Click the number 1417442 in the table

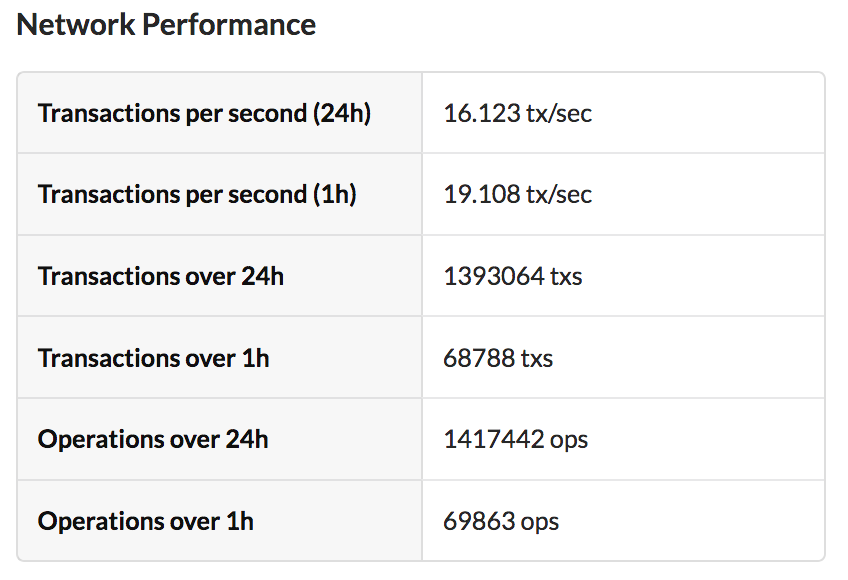[x=493, y=439]
